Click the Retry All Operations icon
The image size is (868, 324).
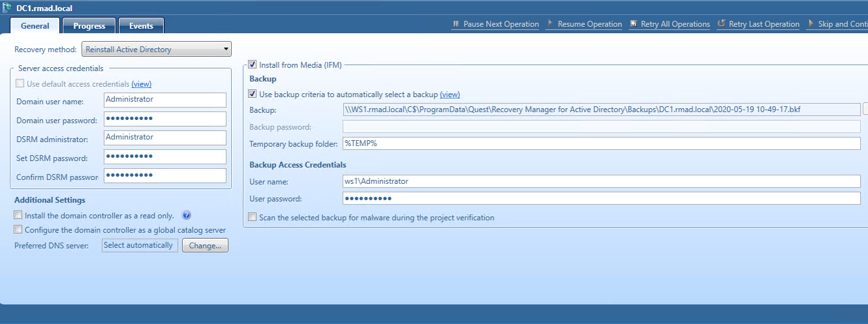click(x=634, y=24)
